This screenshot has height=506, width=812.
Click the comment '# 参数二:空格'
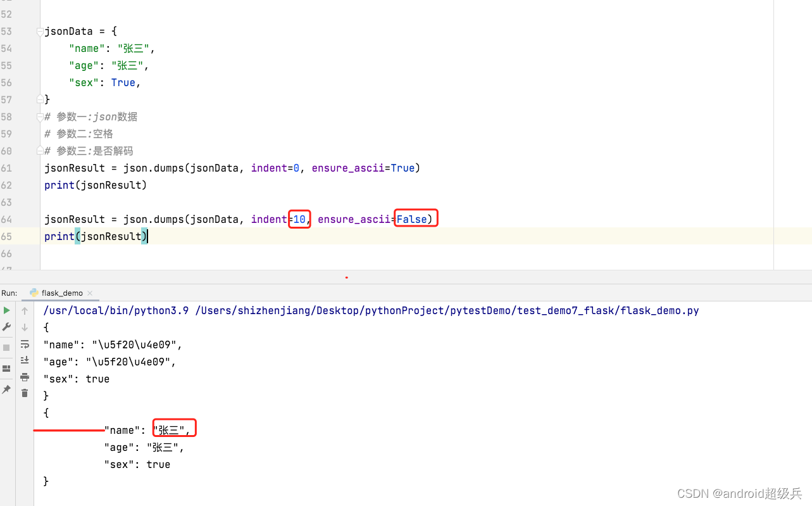pos(79,134)
